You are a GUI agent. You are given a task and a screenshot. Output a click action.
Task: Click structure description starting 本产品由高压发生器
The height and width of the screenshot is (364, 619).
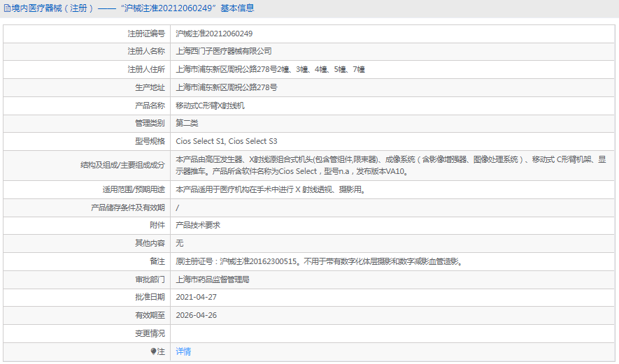pyautogui.click(x=391, y=166)
